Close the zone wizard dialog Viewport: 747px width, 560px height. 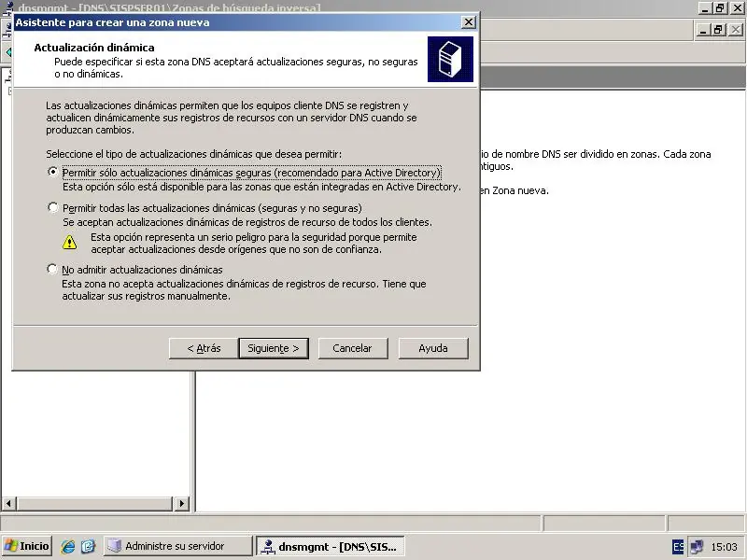point(469,22)
